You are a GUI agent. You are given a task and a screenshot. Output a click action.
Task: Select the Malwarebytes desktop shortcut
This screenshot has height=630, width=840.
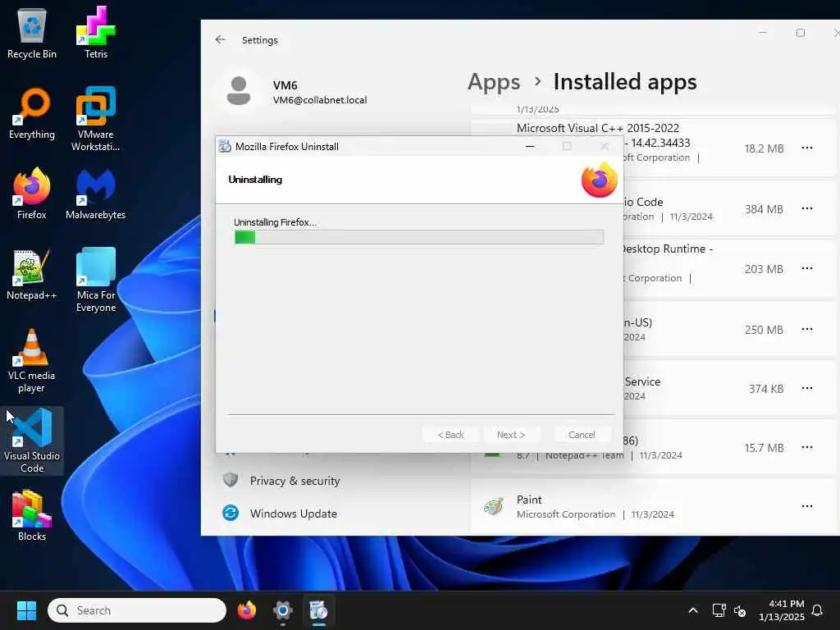[x=96, y=194]
